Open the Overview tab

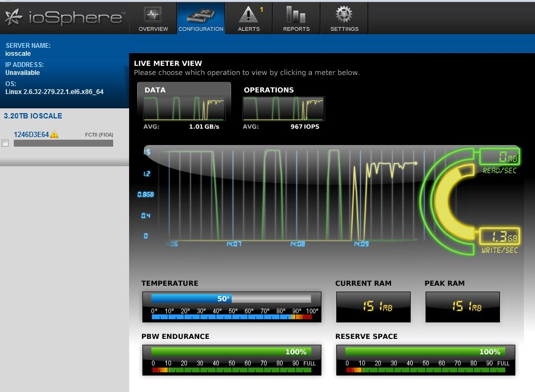point(153,18)
